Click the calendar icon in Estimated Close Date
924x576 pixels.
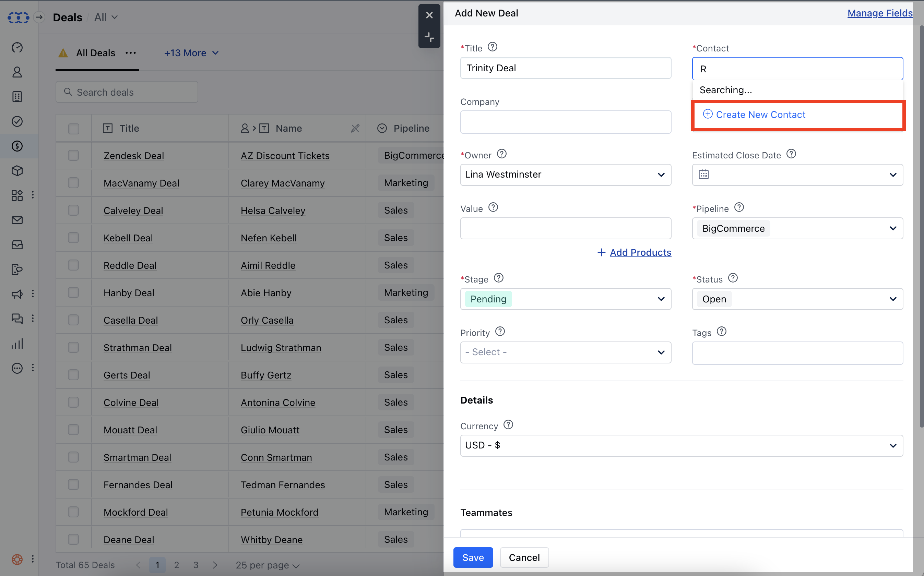pyautogui.click(x=703, y=175)
